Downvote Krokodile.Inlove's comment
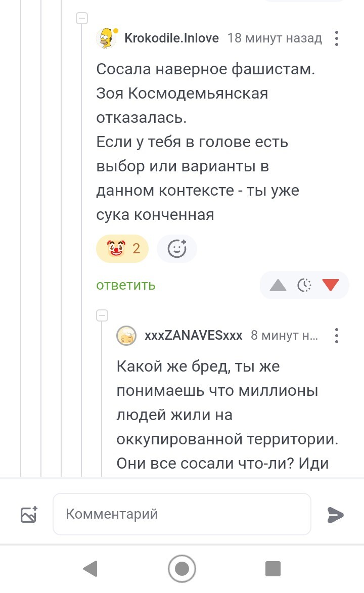 pyautogui.click(x=331, y=286)
